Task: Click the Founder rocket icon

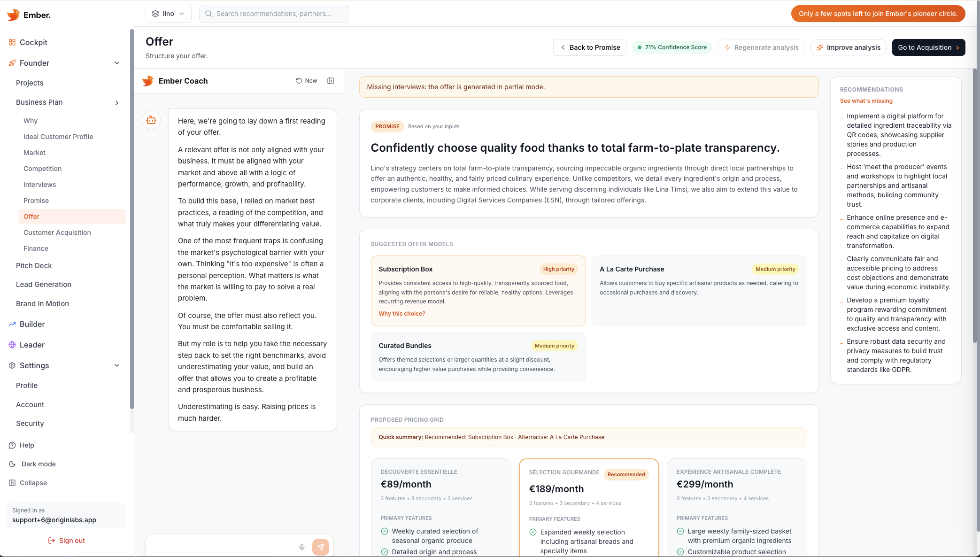Action: click(12, 63)
